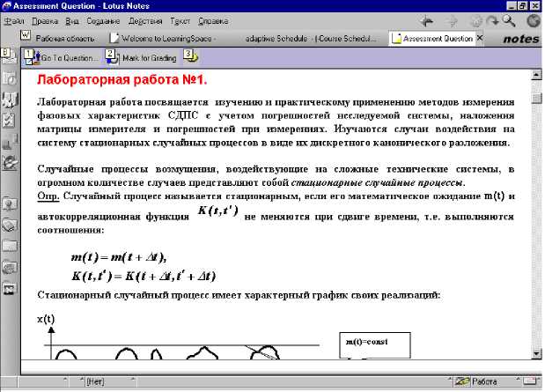This screenshot has height=392, width=545.
Task: Open the Справка menu
Action: [213, 21]
